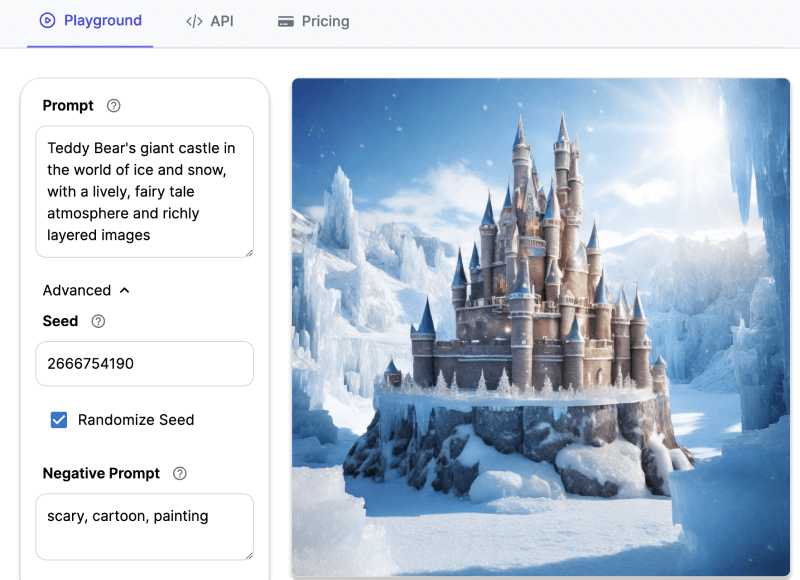This screenshot has height=580, width=800.
Task: Click the Advanced section heading text
Action: 77,291
